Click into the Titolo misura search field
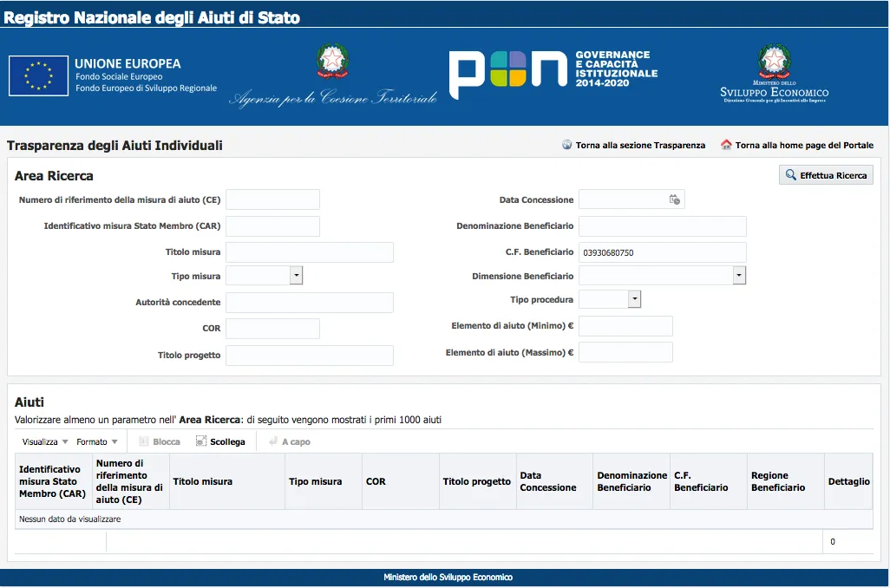Viewport: 890px width, 588px height. pyautogui.click(x=310, y=252)
